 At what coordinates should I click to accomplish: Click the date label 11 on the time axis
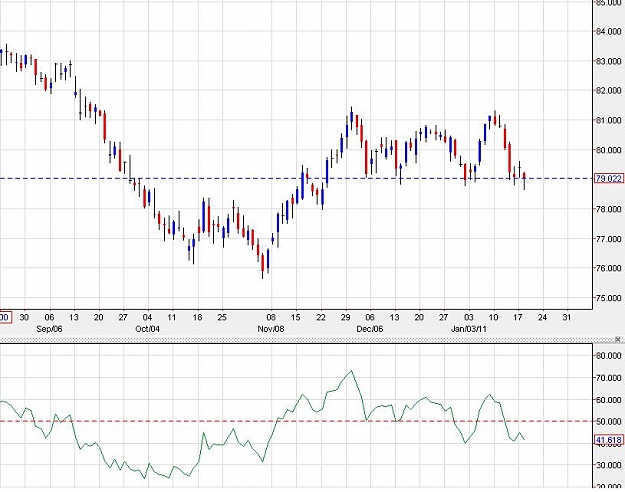172,317
